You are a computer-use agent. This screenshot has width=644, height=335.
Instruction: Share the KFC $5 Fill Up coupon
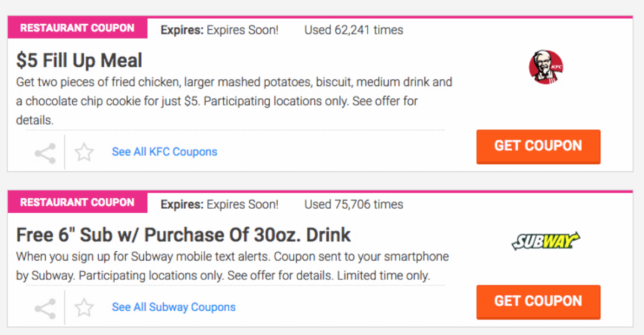pos(45,153)
